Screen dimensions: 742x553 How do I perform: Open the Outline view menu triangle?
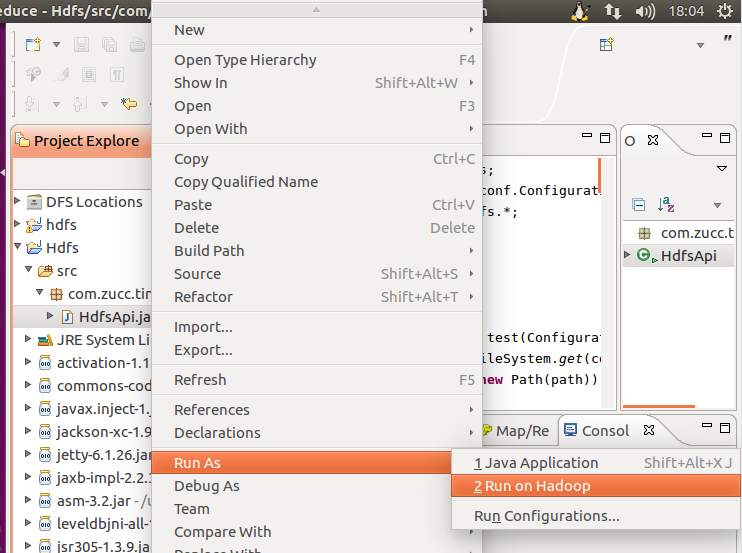point(722,168)
